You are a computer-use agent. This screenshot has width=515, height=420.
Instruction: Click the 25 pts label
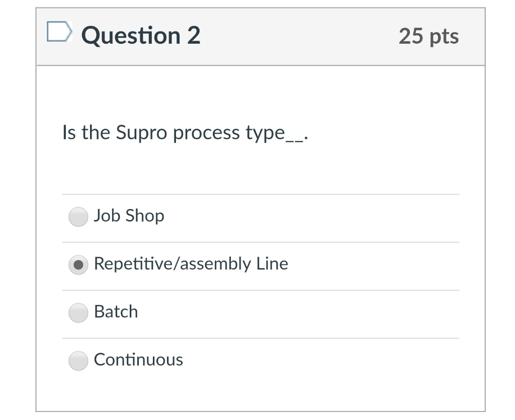pos(429,36)
